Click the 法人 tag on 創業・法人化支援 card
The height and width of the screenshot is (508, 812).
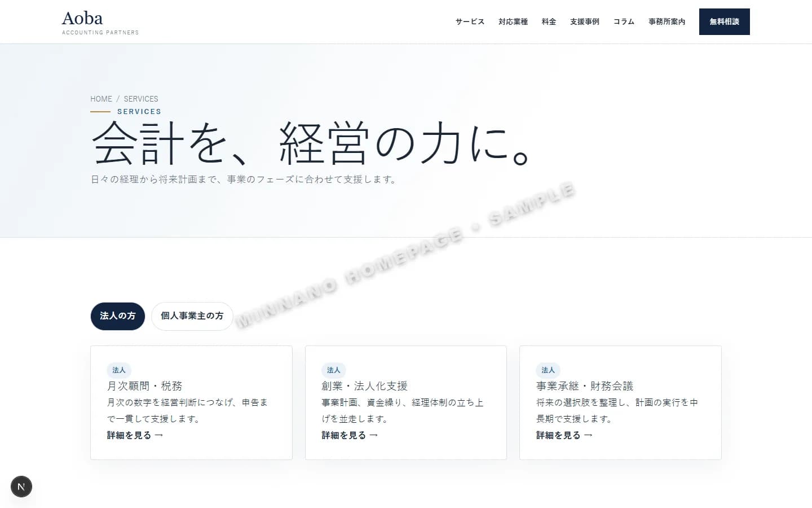(x=334, y=370)
